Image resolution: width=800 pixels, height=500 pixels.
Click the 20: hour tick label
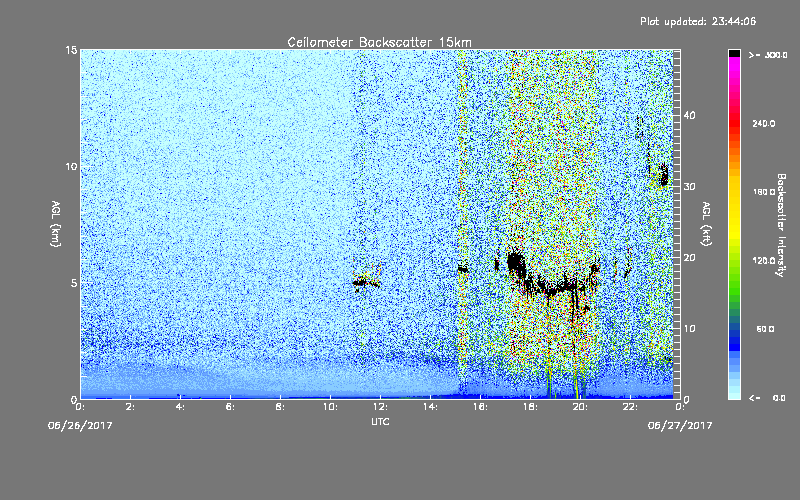point(580,407)
